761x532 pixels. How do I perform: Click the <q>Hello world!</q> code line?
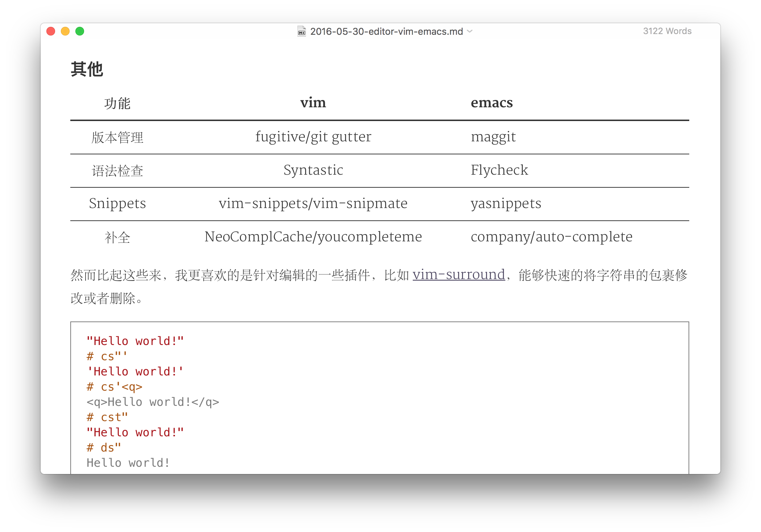click(153, 402)
